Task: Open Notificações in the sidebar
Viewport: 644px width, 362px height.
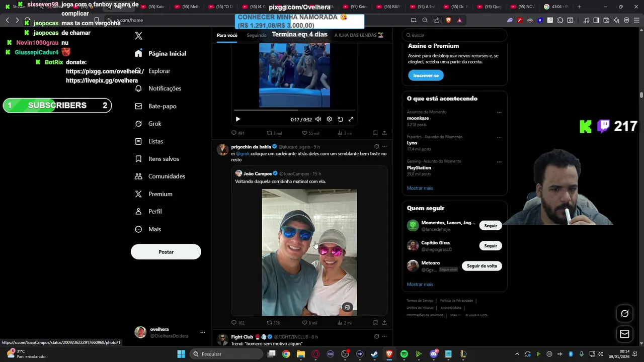Action: [x=158, y=88]
